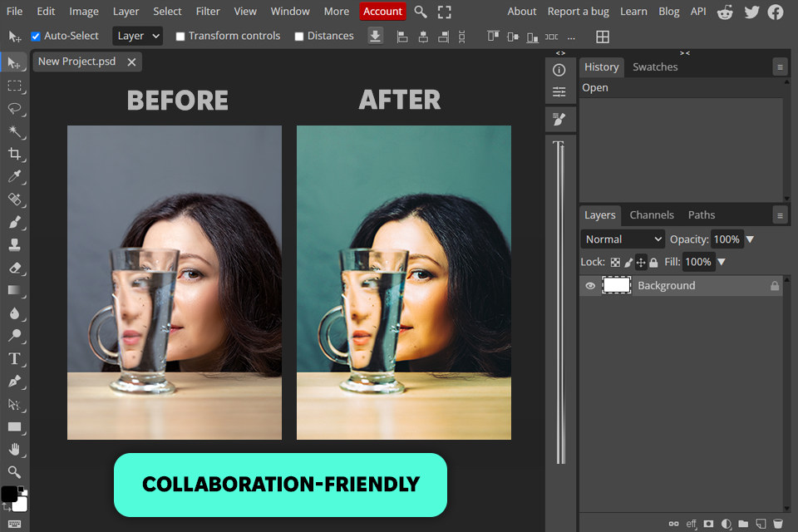Viewport: 798px width, 532px height.
Task: Select the Magic Wand tool
Action: tap(14, 131)
